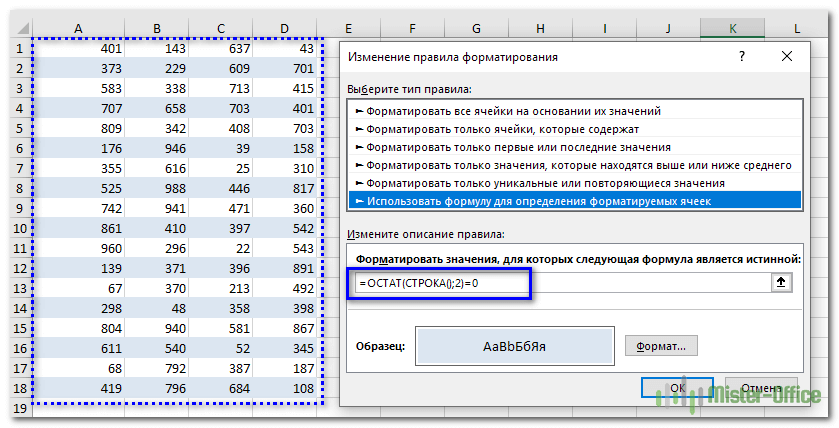Click the Отмена button
This screenshot has height=428, width=839.
click(x=762, y=387)
